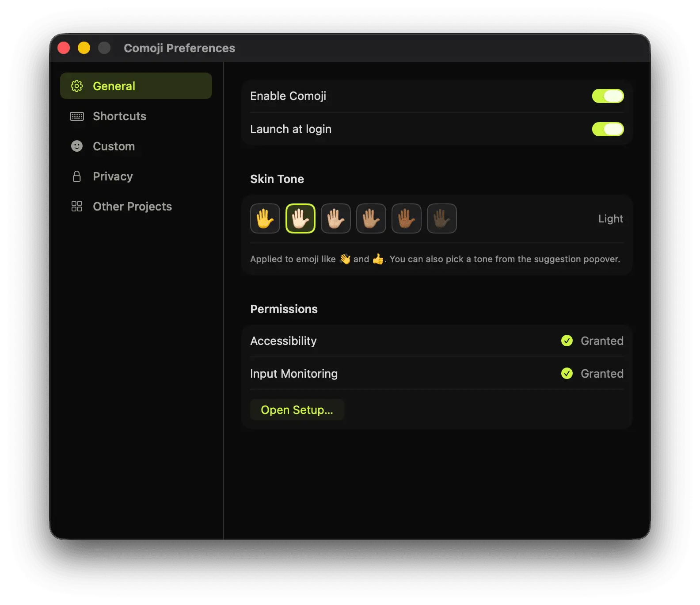Click the Light skin tone label
Viewport: 700px width, 605px height.
coord(611,219)
